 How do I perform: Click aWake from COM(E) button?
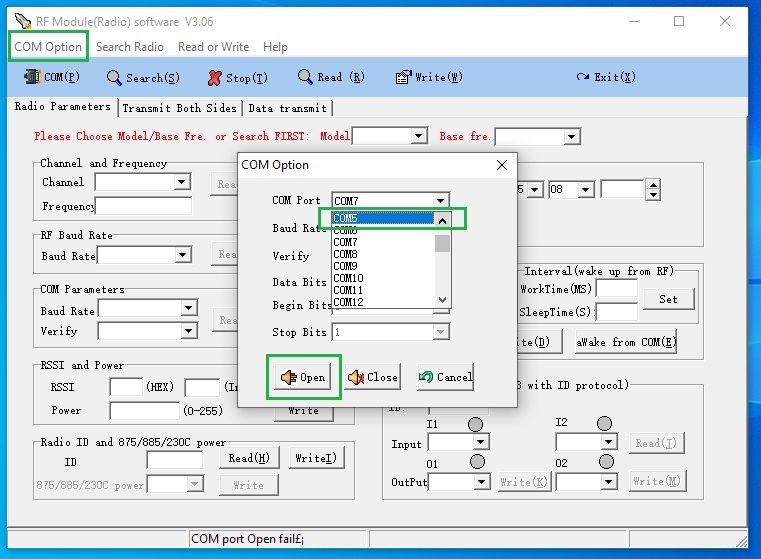626,342
